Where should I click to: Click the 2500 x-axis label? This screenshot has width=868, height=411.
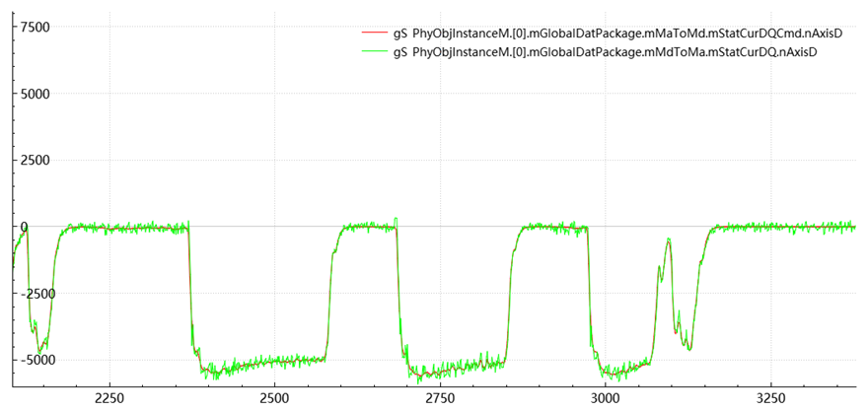(274, 400)
